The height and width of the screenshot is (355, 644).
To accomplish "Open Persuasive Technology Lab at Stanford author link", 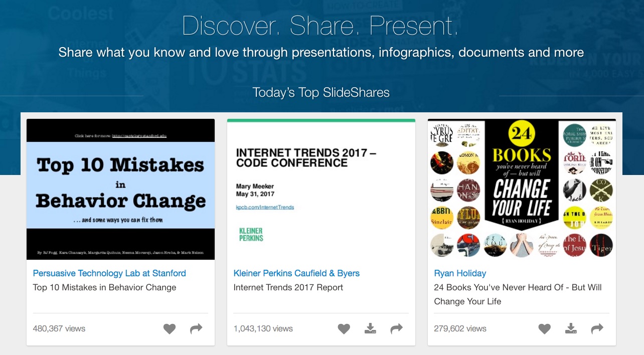I will click(109, 273).
